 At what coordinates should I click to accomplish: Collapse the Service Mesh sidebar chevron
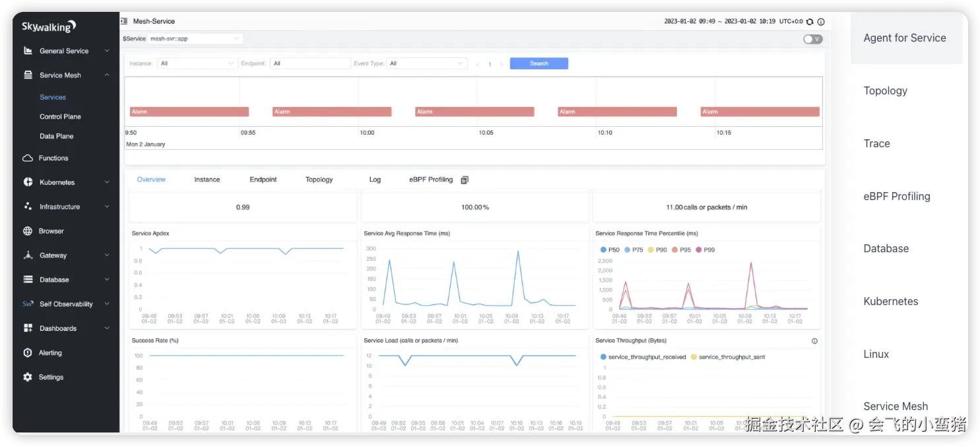tap(107, 75)
